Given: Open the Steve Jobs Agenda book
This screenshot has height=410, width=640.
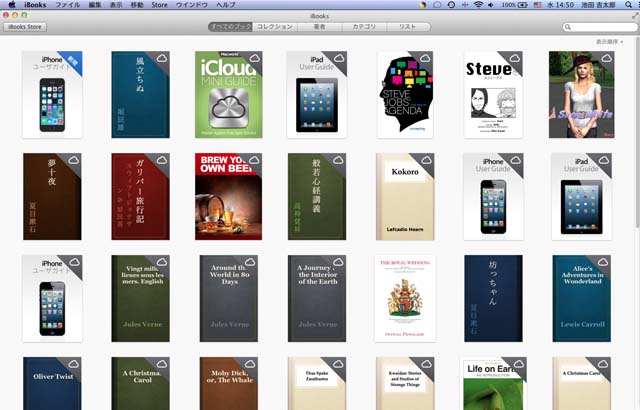Looking at the screenshot, I should [x=405, y=95].
